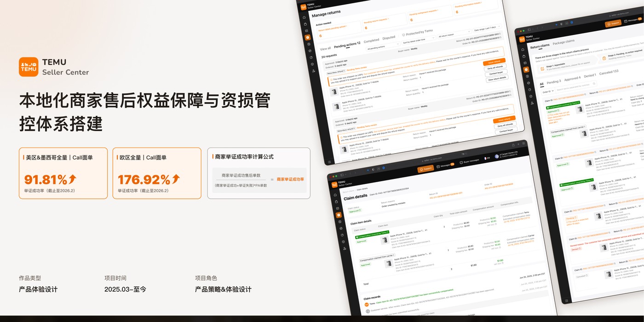The image size is (644, 322).
Task: Select the All filter tab in Return claims
Action: 541,84
